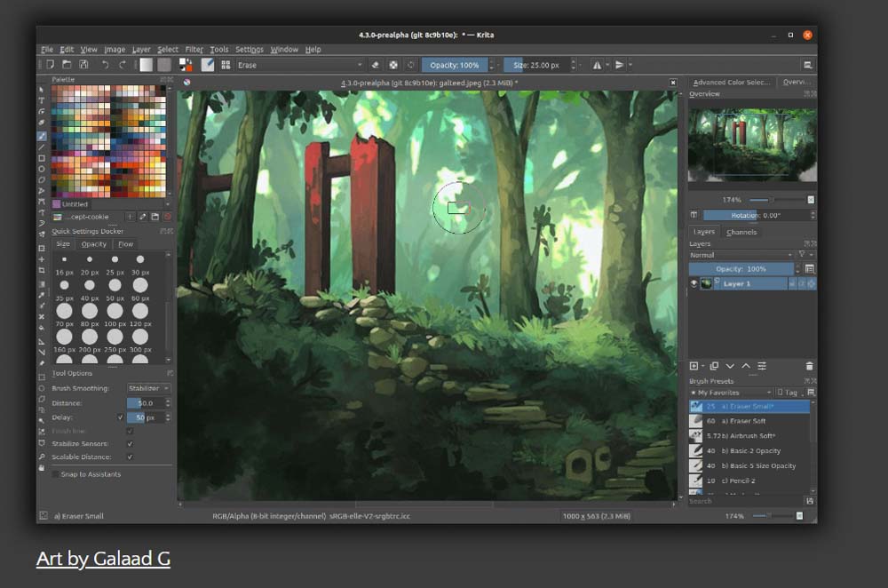
Task: Switch to the Channels tab
Action: click(741, 232)
